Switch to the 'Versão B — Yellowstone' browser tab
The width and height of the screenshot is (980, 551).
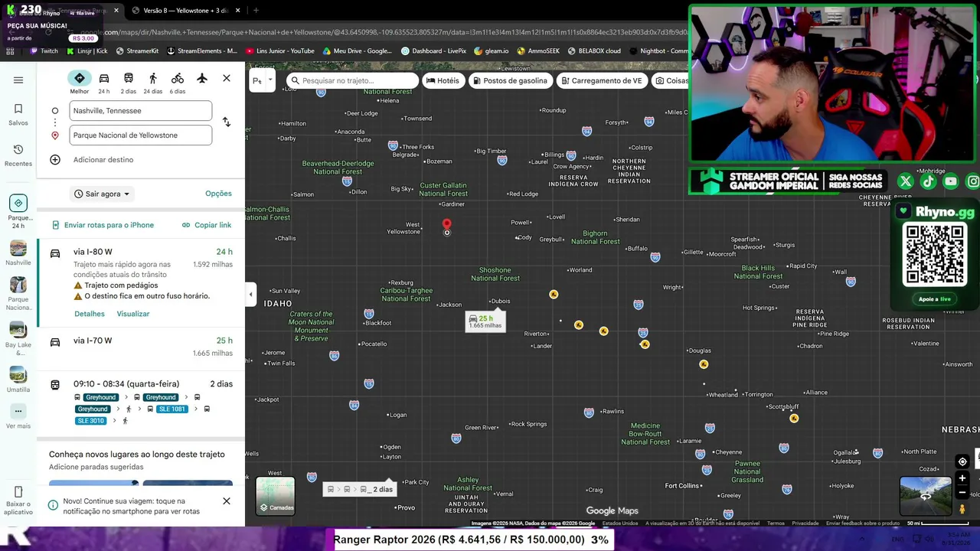184,11
